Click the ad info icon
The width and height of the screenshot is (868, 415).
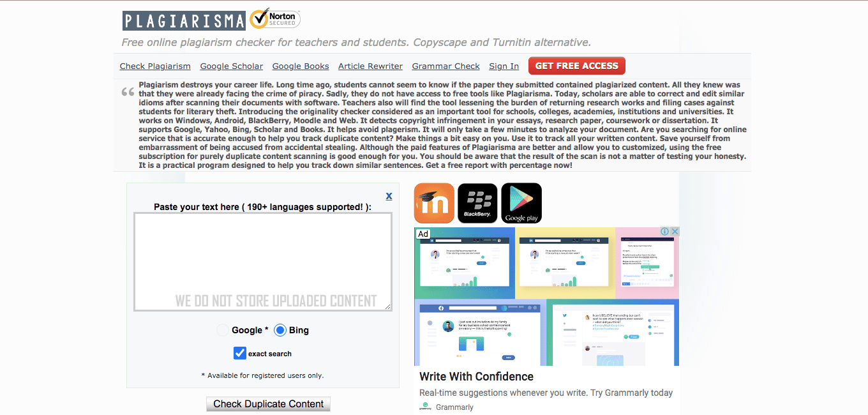[x=664, y=232]
